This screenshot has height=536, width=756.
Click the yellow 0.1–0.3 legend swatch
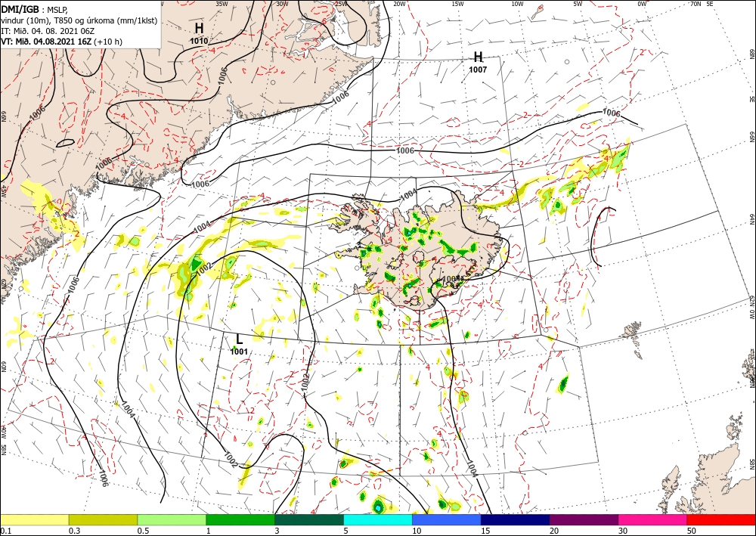34,519
